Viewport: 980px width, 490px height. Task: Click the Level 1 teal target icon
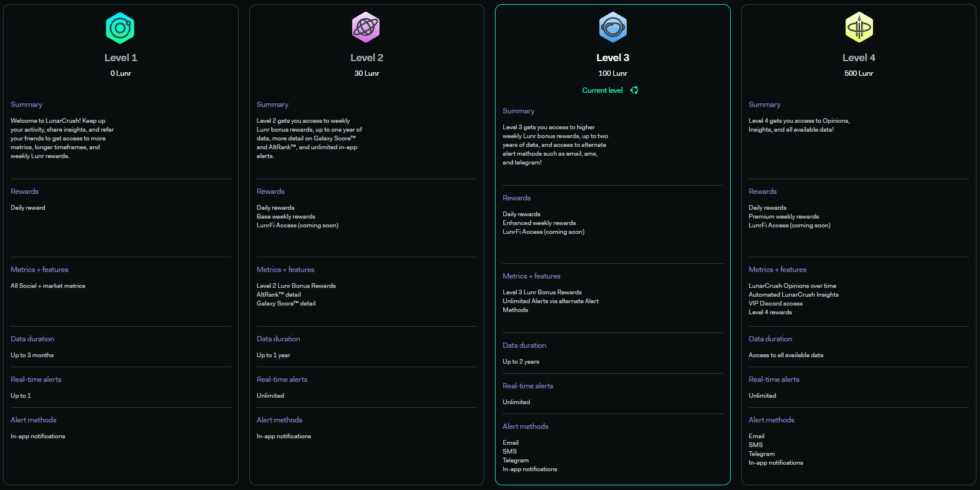(120, 28)
